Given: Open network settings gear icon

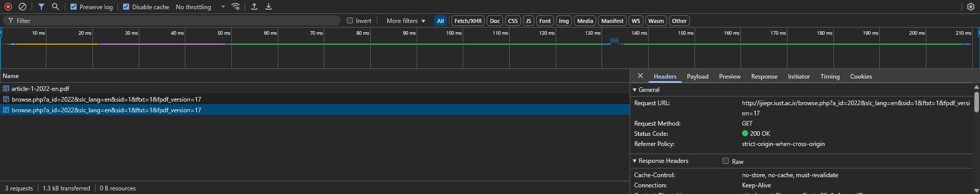Looking at the screenshot, I should point(971,7).
